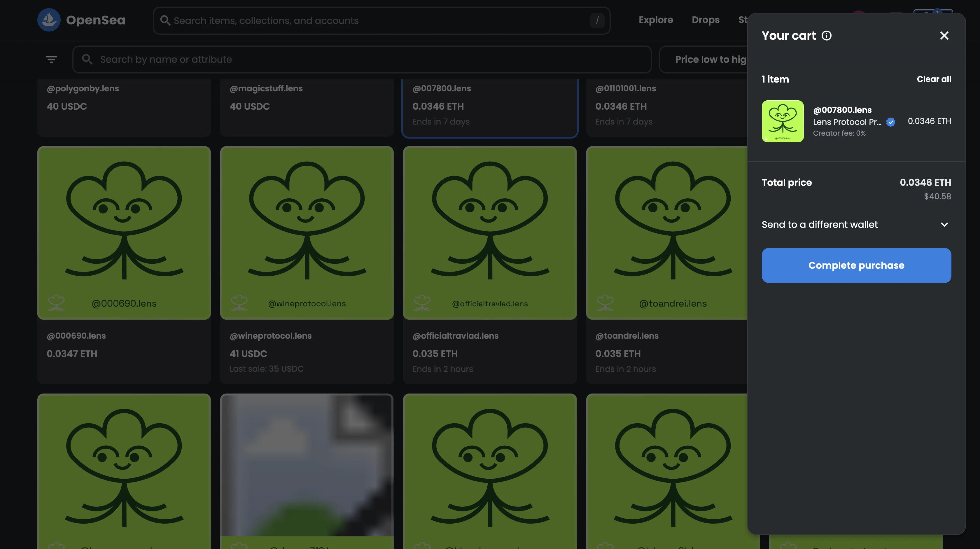The height and width of the screenshot is (549, 980).
Task: Click the @magicstuff.lens card title
Action: [x=266, y=88]
